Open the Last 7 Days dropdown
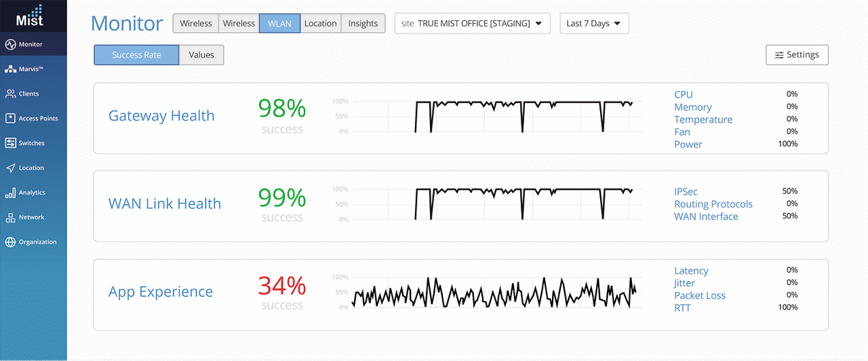The height and width of the screenshot is (361, 868). [594, 23]
